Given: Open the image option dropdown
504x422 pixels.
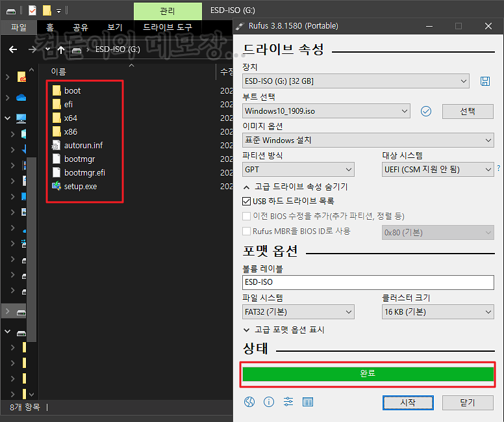Looking at the screenshot, I should tap(368, 140).
